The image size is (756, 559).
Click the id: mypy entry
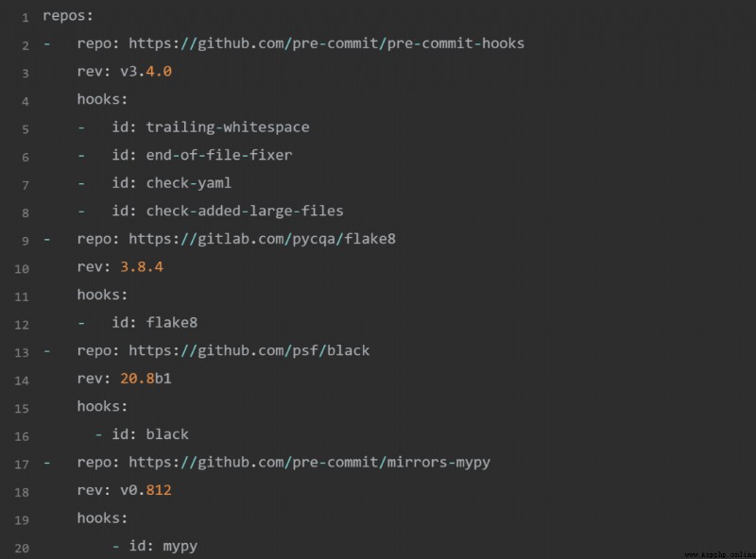point(163,547)
